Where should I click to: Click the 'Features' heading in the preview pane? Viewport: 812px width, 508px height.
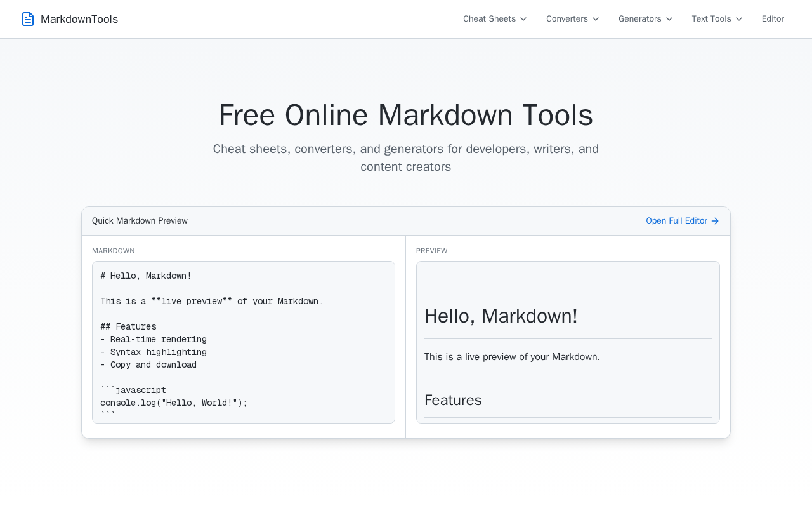[453, 400]
